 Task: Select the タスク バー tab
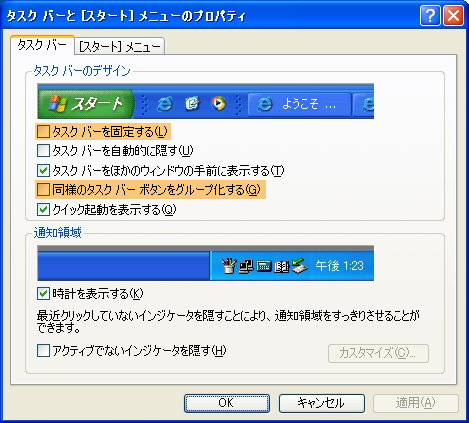tap(42, 45)
